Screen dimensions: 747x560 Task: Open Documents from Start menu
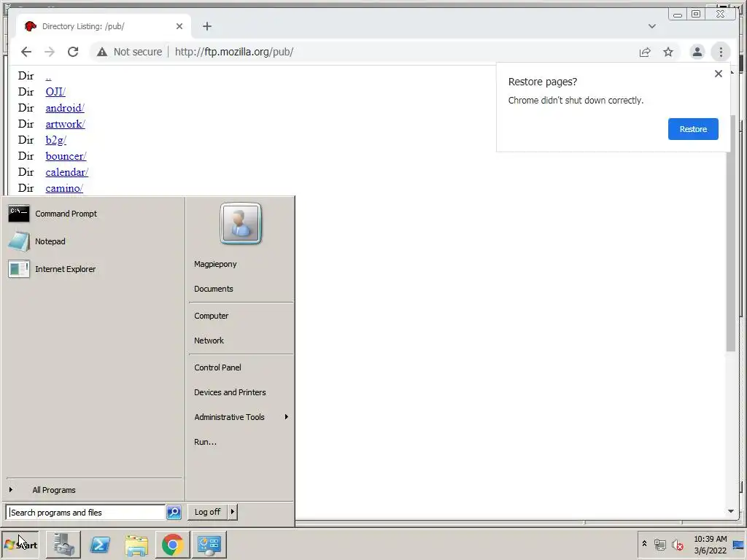coord(214,289)
